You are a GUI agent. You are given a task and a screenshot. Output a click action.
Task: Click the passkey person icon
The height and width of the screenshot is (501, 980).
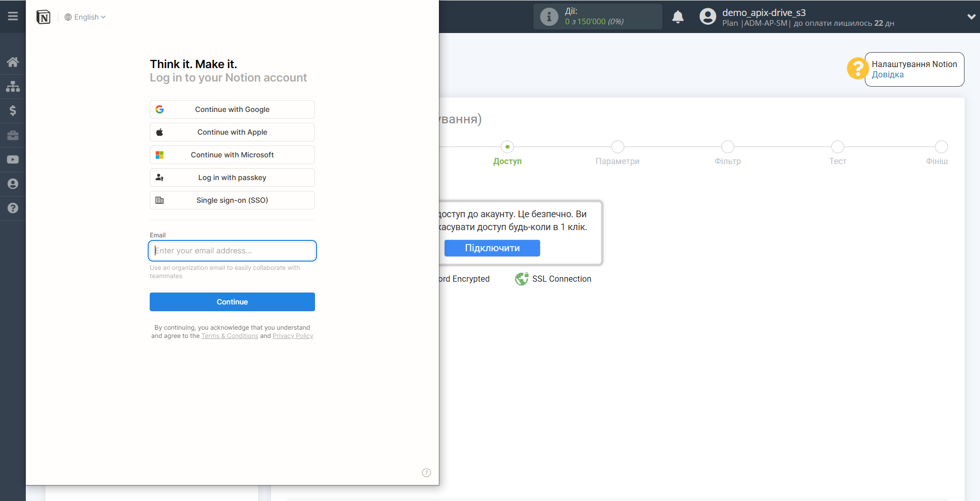(160, 177)
